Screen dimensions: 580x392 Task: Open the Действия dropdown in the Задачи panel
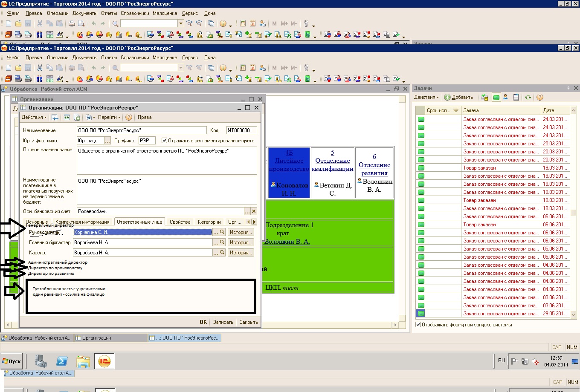426,97
